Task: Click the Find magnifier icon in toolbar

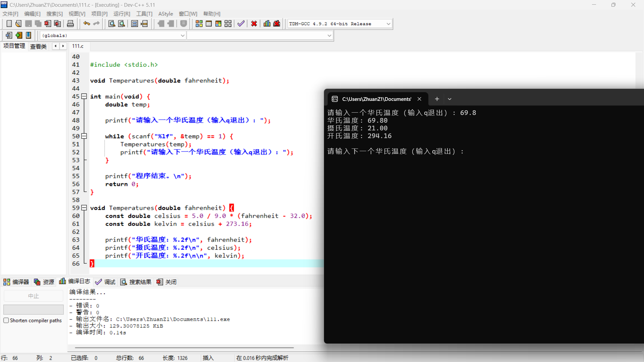Action: 112,24
